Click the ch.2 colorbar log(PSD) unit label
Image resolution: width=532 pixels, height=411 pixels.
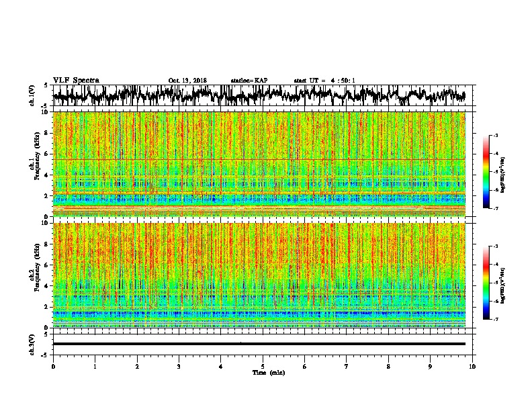(x=503, y=285)
